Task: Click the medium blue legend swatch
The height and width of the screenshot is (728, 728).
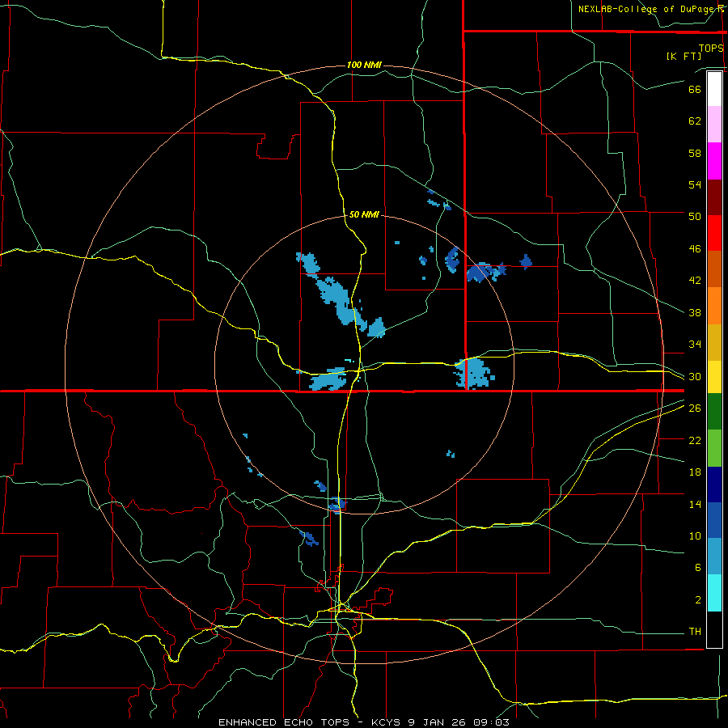Action: 714,520
